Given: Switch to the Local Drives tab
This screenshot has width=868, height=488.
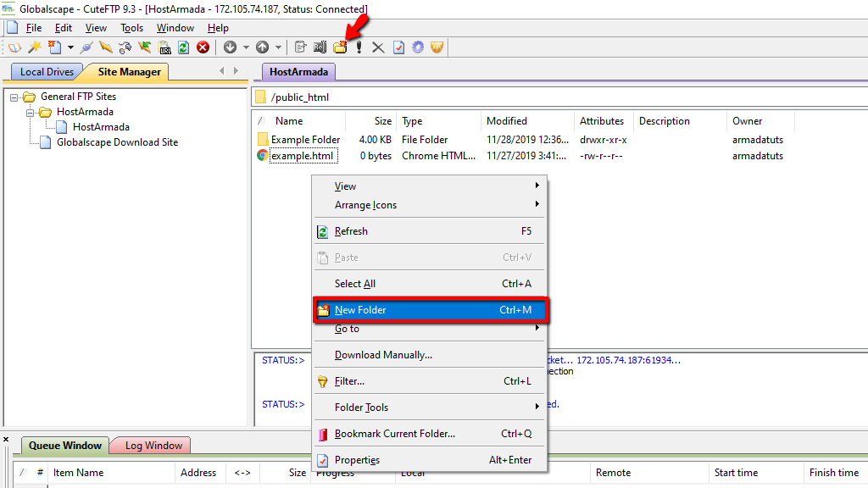Looking at the screenshot, I should click(47, 72).
